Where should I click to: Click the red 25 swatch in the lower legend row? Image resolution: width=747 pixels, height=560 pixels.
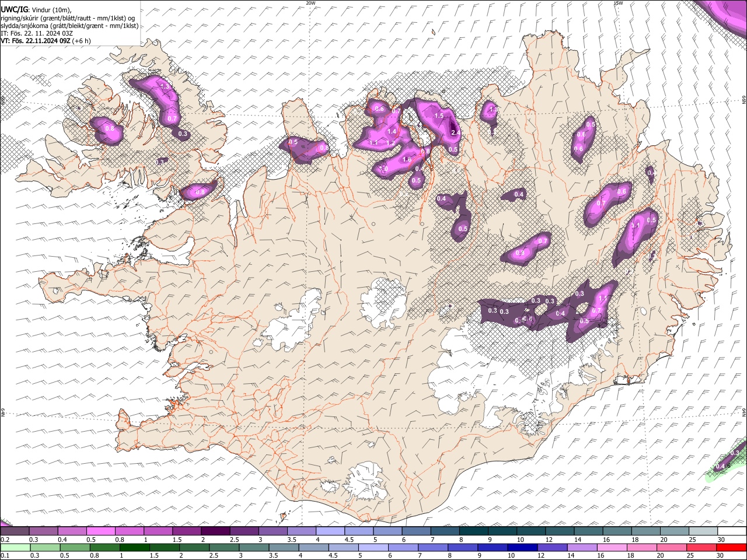click(702, 547)
